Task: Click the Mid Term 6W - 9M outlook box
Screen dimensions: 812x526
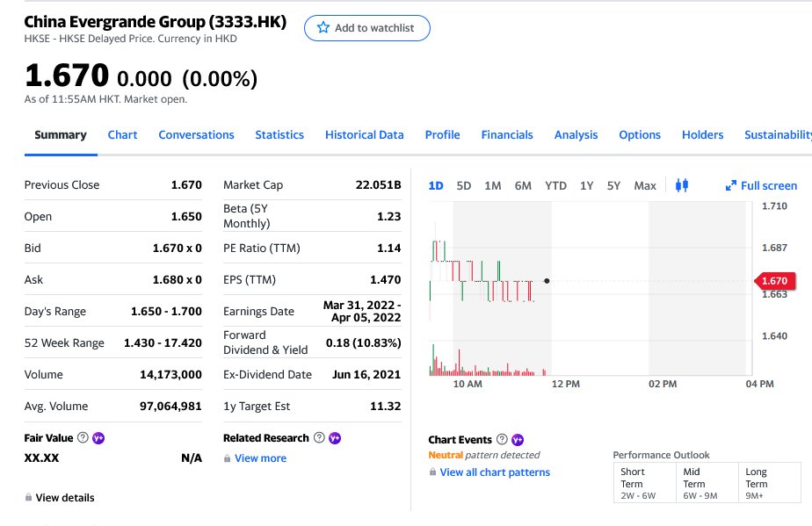Action: (707, 482)
